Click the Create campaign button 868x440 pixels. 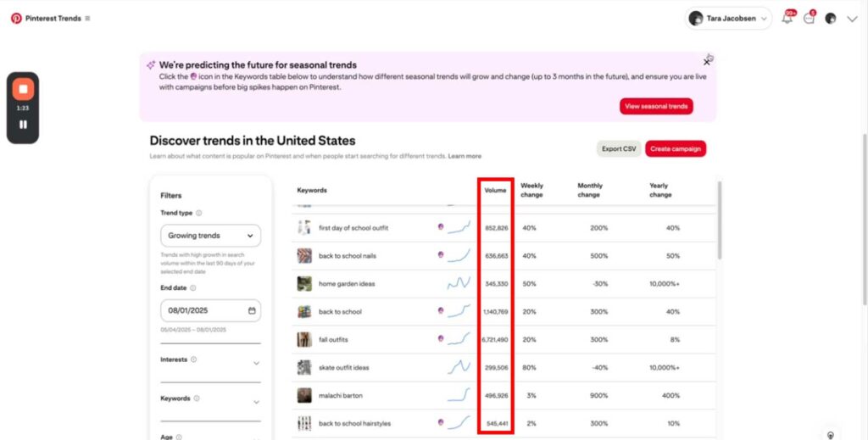676,149
